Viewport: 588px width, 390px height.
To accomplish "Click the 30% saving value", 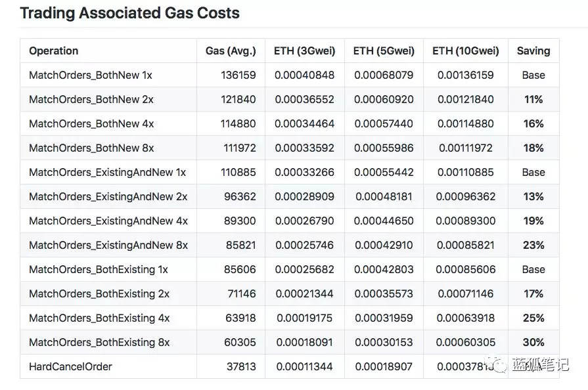I will click(533, 342).
